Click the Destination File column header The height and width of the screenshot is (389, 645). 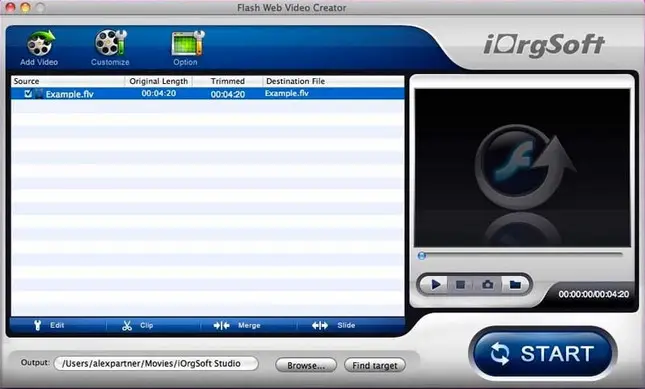pos(333,81)
